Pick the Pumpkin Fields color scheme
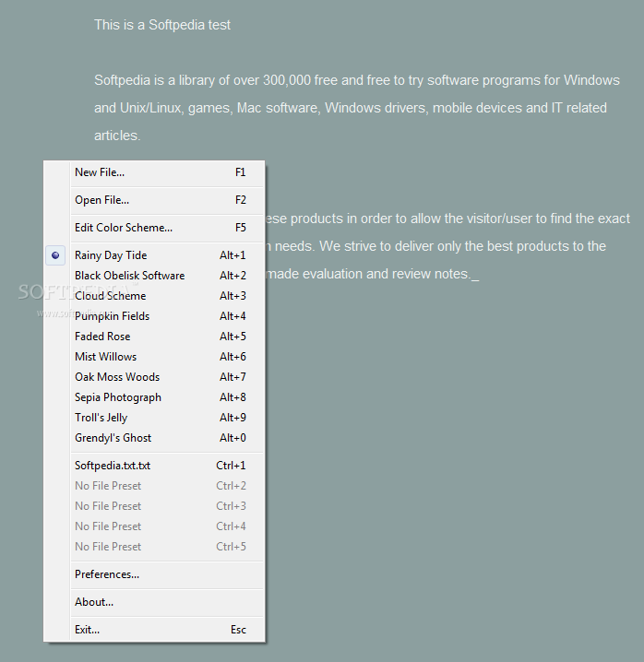This screenshot has width=644, height=662. pos(155,316)
